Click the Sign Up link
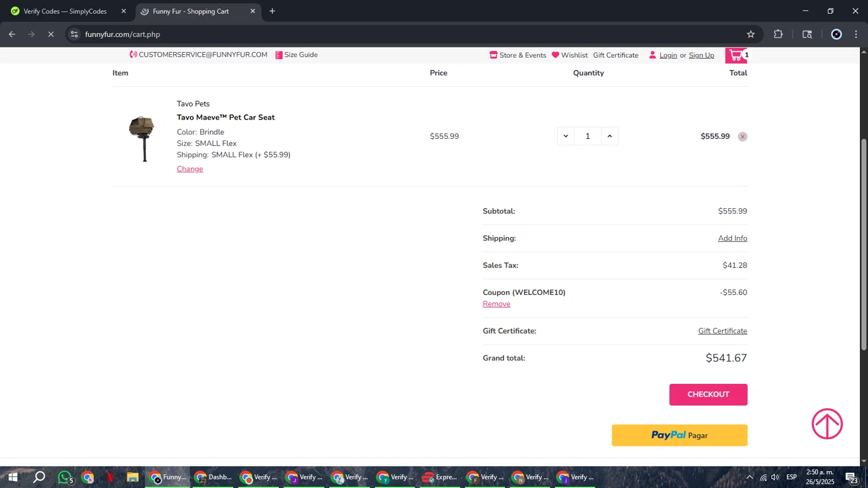Image resolution: width=868 pixels, height=488 pixels. (701, 56)
